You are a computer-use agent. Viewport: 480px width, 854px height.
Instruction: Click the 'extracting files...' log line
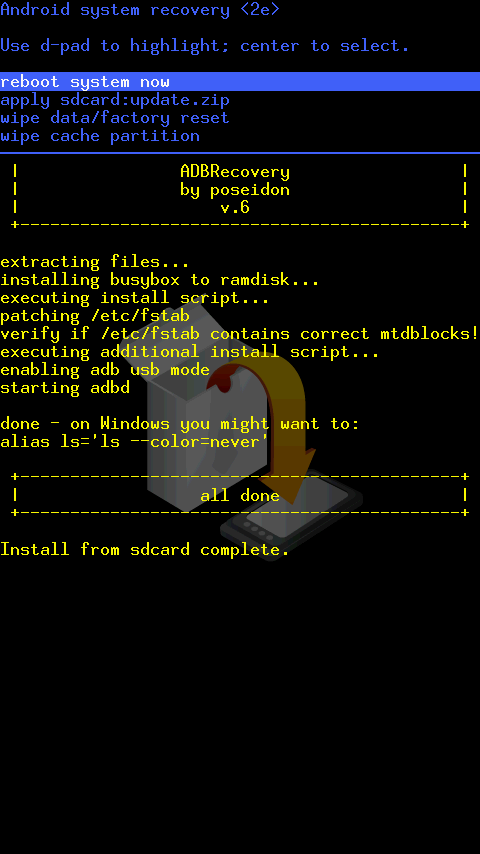pyautogui.click(x=95, y=262)
